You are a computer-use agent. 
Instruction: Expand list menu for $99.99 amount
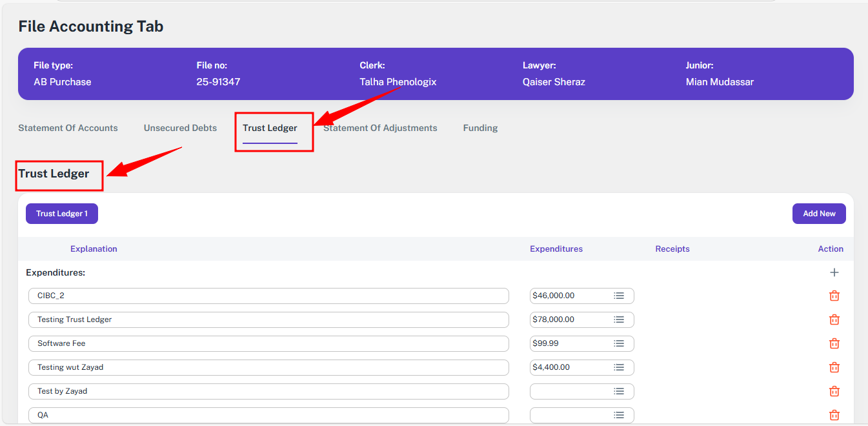(x=618, y=343)
